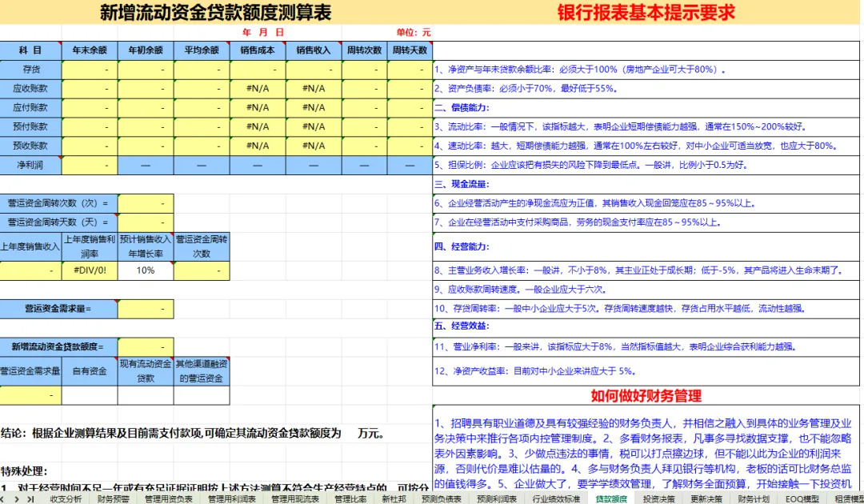Select the 如何做好财务管理 heading
864x504 pixels.
646,395
